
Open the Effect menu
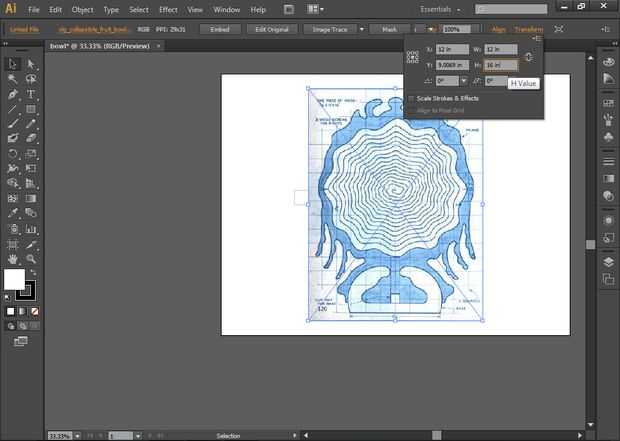point(167,9)
